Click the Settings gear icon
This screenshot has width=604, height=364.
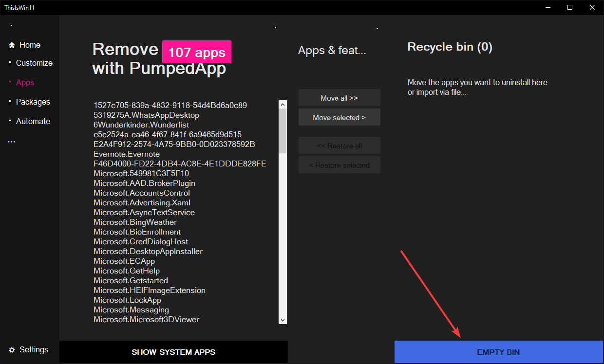coord(12,350)
